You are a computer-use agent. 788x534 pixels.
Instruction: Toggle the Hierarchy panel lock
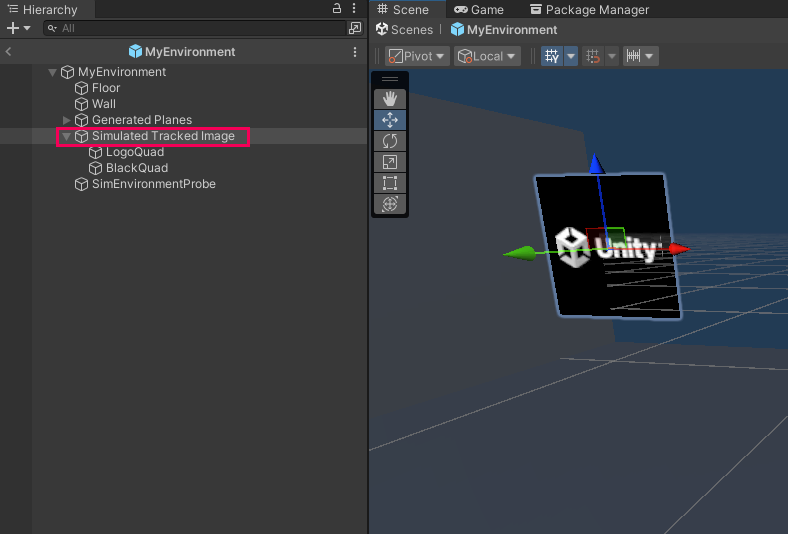[x=337, y=9]
